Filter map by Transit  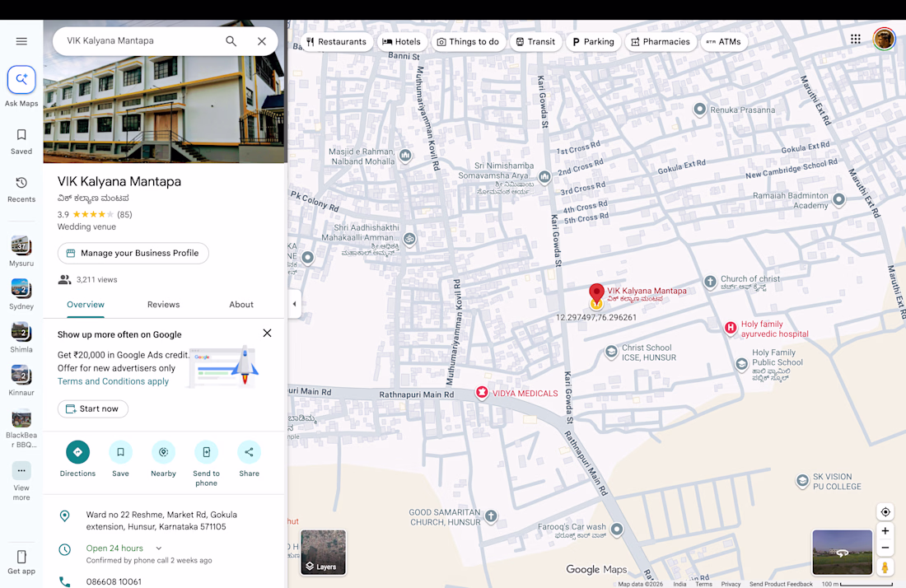pyautogui.click(x=535, y=41)
